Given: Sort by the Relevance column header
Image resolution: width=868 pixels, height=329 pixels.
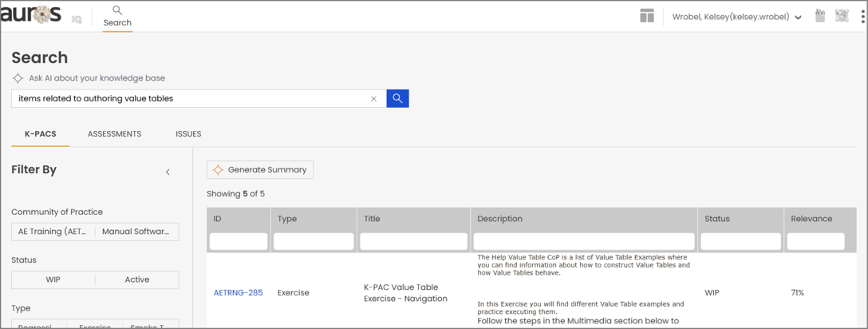Looking at the screenshot, I should coord(811,219).
